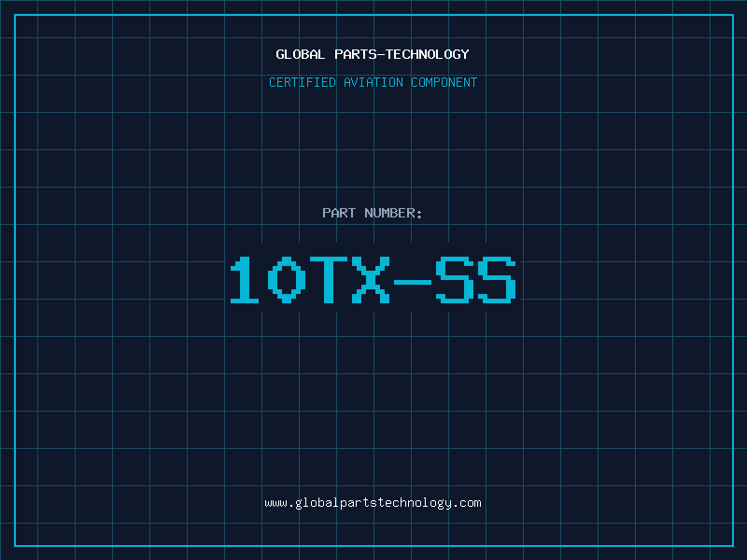Viewport: 747px width, 560px height.
Task: Click the part number 10TX-SS
Action: 373,279
